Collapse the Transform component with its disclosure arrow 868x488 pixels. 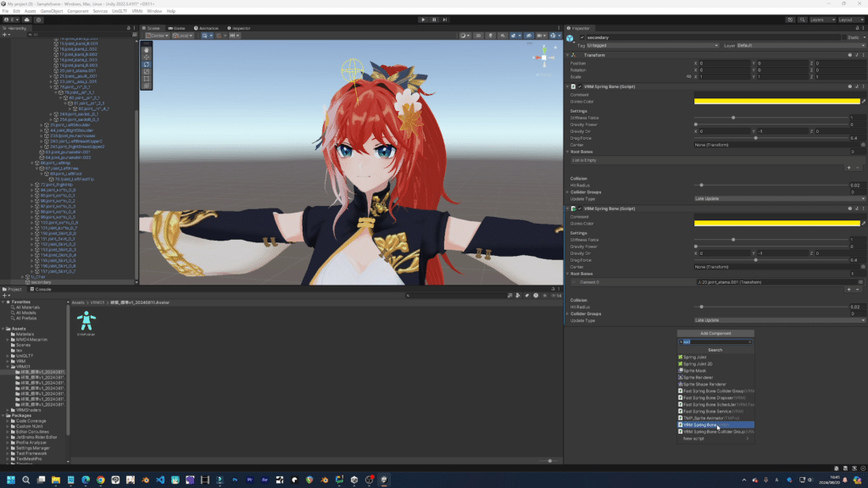(569, 54)
